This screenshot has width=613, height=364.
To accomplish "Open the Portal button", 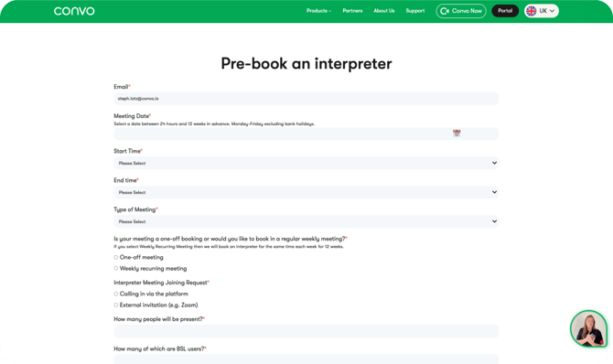I will [505, 11].
